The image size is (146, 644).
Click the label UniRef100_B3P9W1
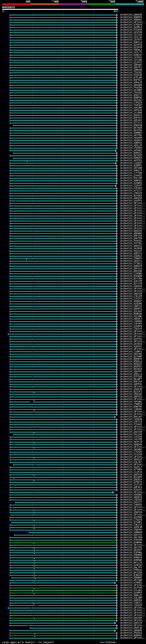pos(131,553)
